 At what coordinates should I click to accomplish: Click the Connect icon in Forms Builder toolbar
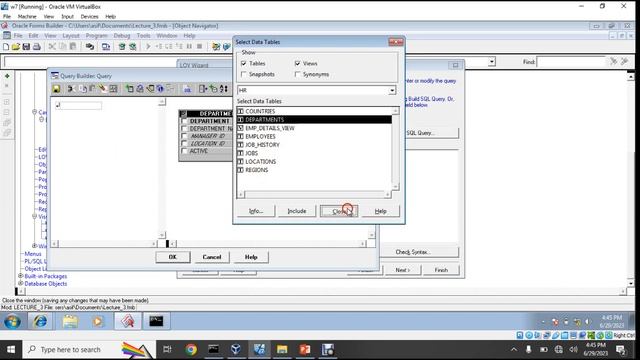coord(89,47)
